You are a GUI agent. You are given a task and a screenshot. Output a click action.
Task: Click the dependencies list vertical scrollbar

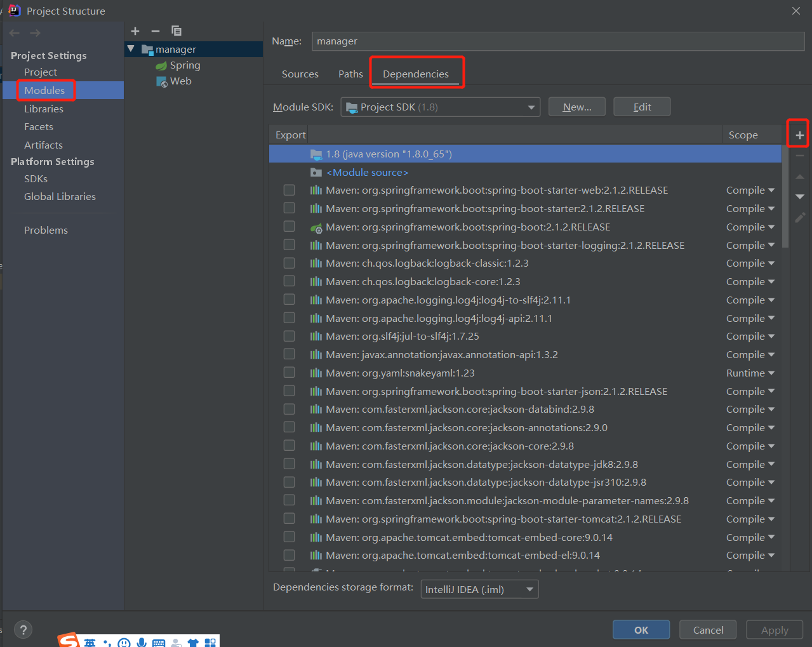pos(786,197)
